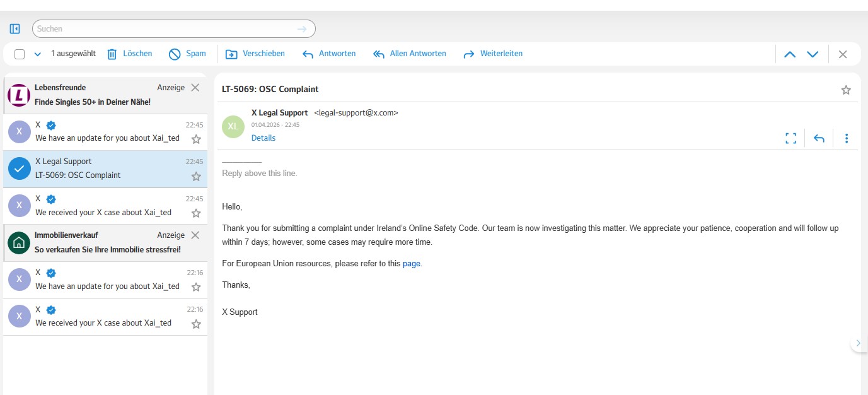Select all emails with the header checkbox
This screenshot has height=395, width=868.
click(18, 54)
